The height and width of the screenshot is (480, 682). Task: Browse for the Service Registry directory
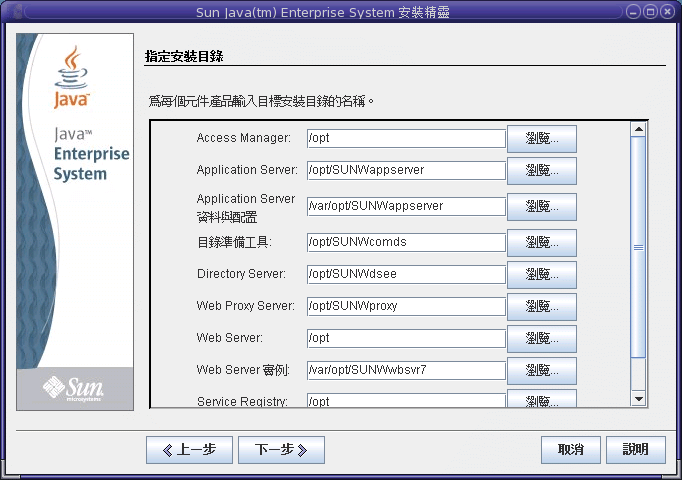(x=542, y=398)
